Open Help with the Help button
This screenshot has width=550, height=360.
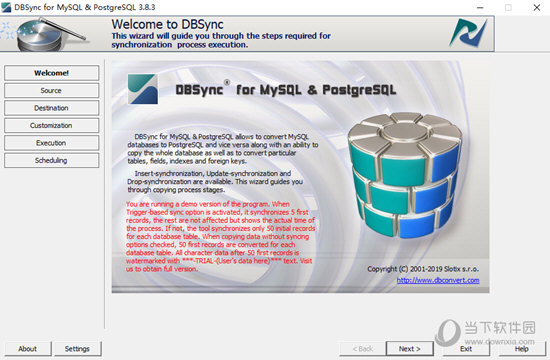[522, 349]
